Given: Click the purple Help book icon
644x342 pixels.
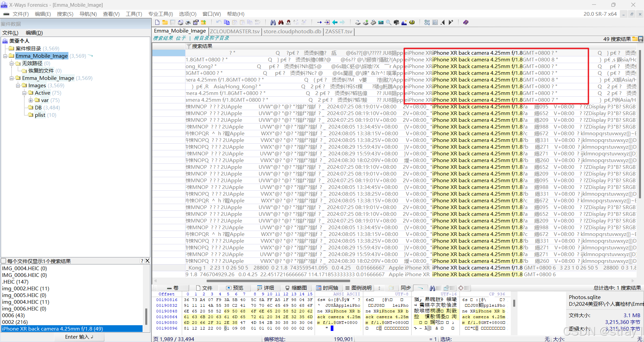Looking at the screenshot, I should pos(466,22).
